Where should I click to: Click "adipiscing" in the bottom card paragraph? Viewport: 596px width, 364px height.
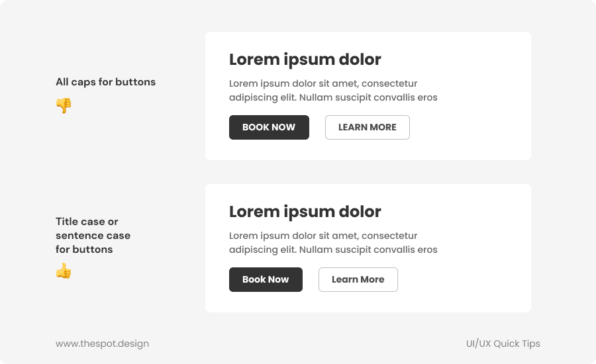tap(253, 250)
